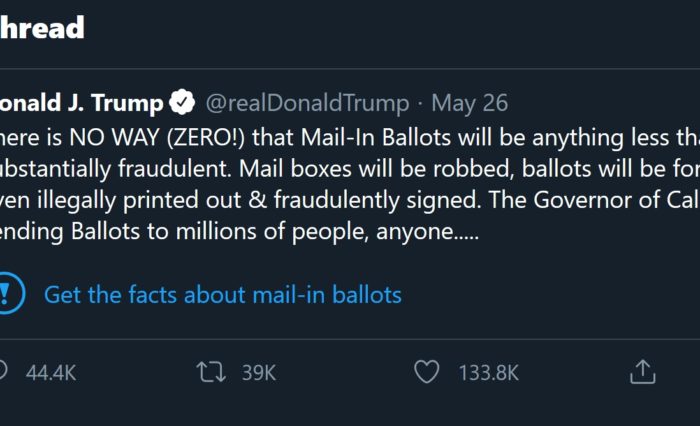
Task: Click the retweet arrows icon
Action: (210, 372)
